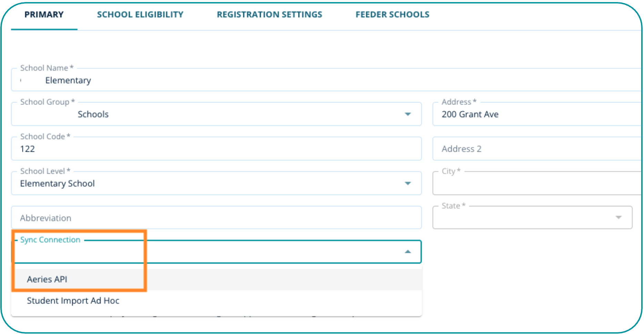Focus the School Code field showing 122
Screen dimensions: 644x335
[207, 149]
